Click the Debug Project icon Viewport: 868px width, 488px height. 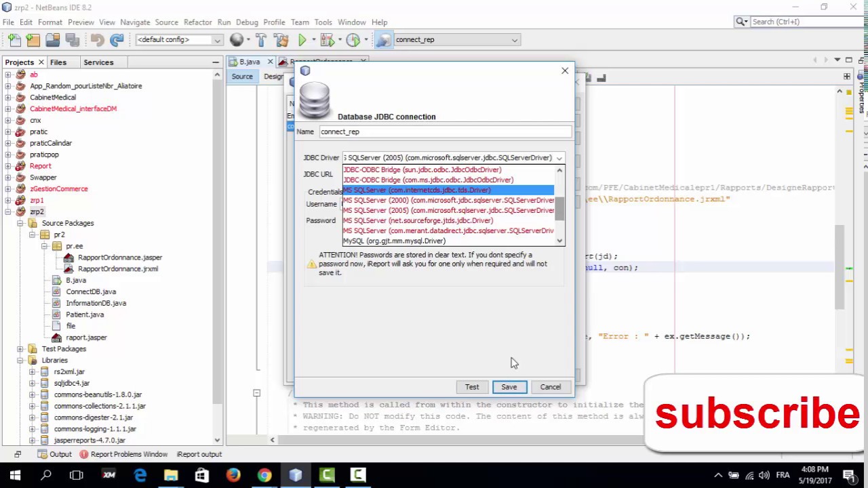[328, 40]
